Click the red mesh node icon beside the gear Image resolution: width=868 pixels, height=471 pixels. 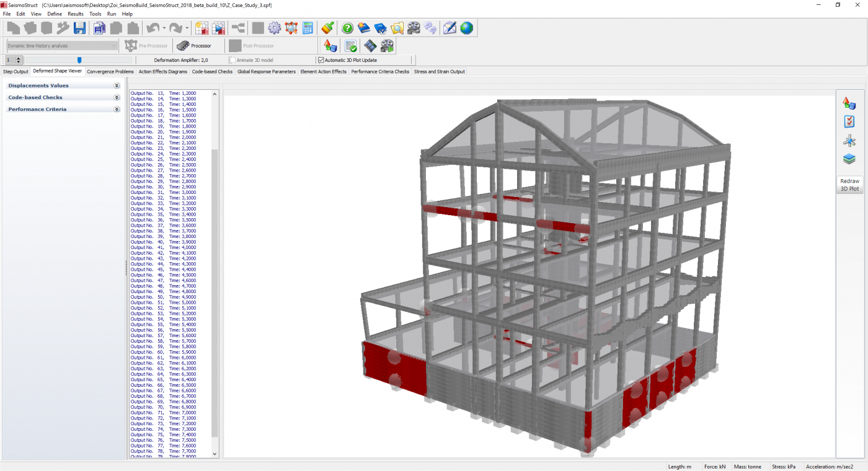pyautogui.click(x=291, y=28)
